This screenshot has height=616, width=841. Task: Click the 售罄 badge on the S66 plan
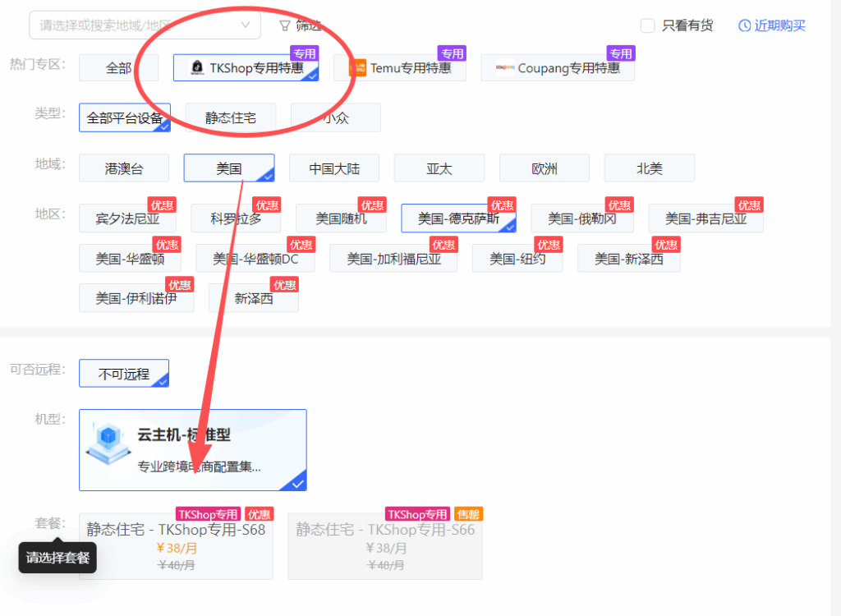(x=468, y=513)
